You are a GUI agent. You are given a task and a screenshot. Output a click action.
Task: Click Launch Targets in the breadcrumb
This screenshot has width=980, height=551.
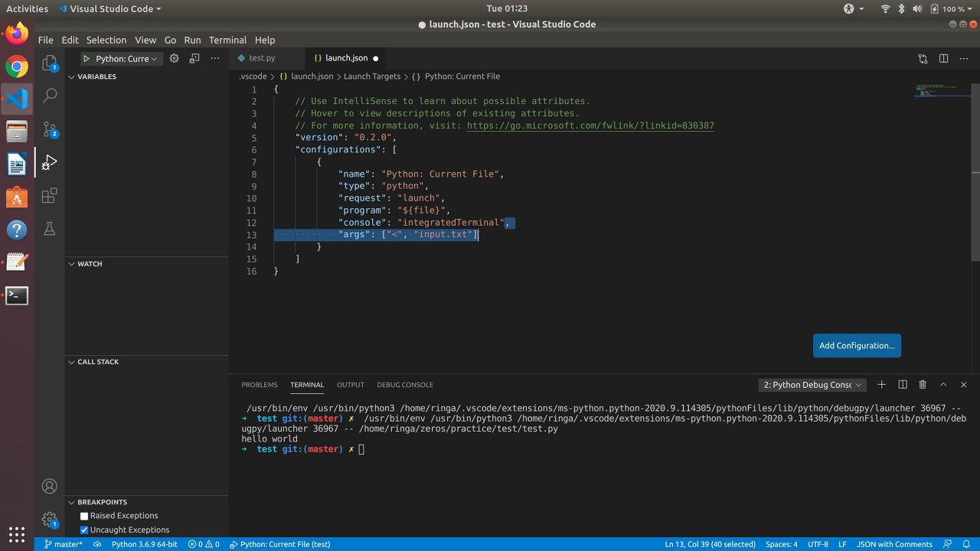click(x=372, y=77)
